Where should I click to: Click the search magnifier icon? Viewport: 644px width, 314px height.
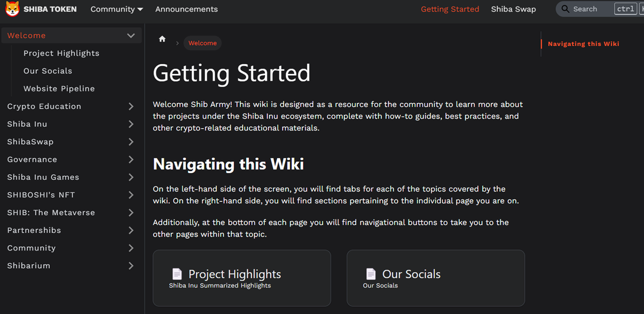point(566,9)
